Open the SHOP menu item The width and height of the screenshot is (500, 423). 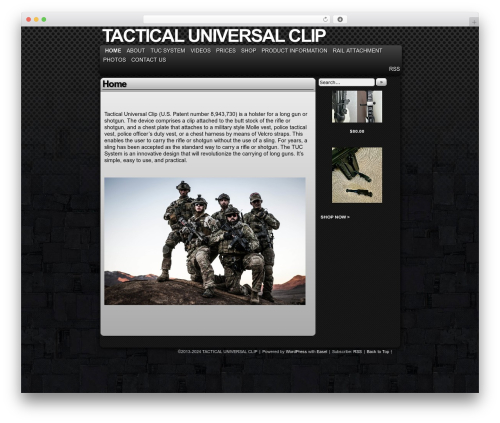pos(248,51)
